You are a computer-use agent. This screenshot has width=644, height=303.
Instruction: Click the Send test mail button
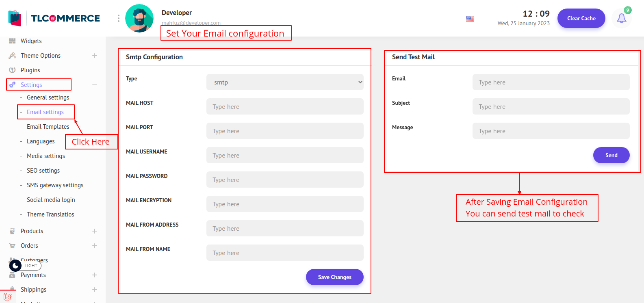click(611, 155)
